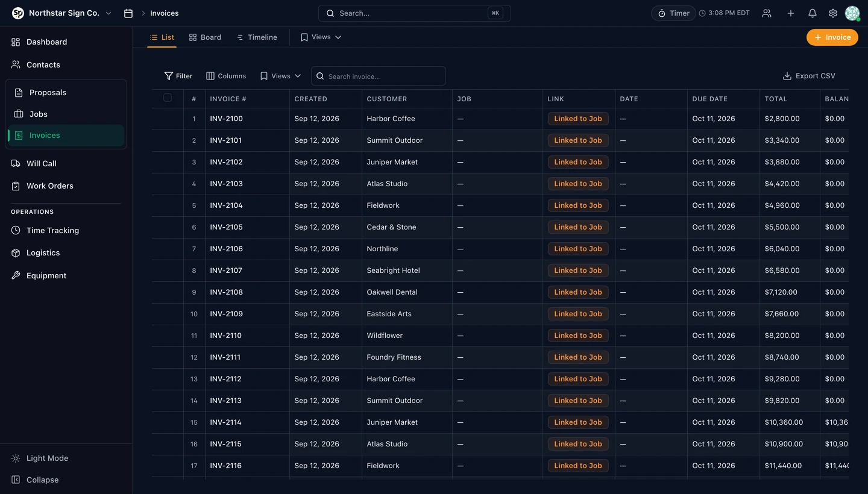Open Will Call section

(66, 163)
